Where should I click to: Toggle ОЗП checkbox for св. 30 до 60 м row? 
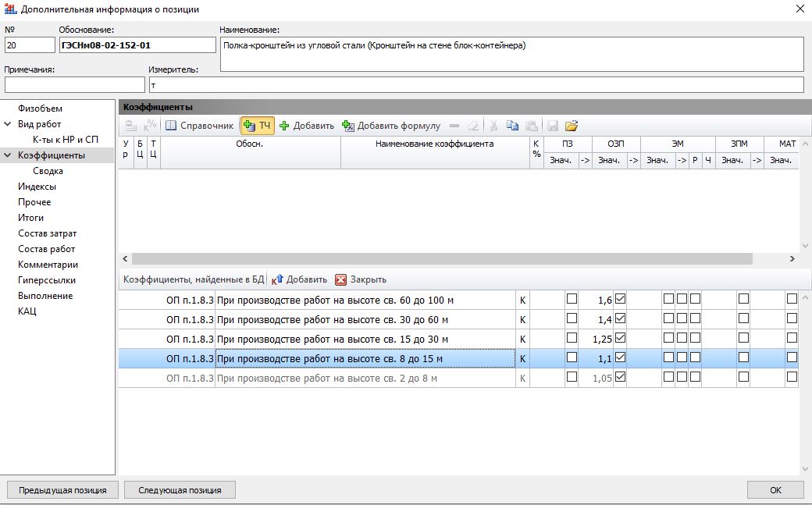coord(620,318)
